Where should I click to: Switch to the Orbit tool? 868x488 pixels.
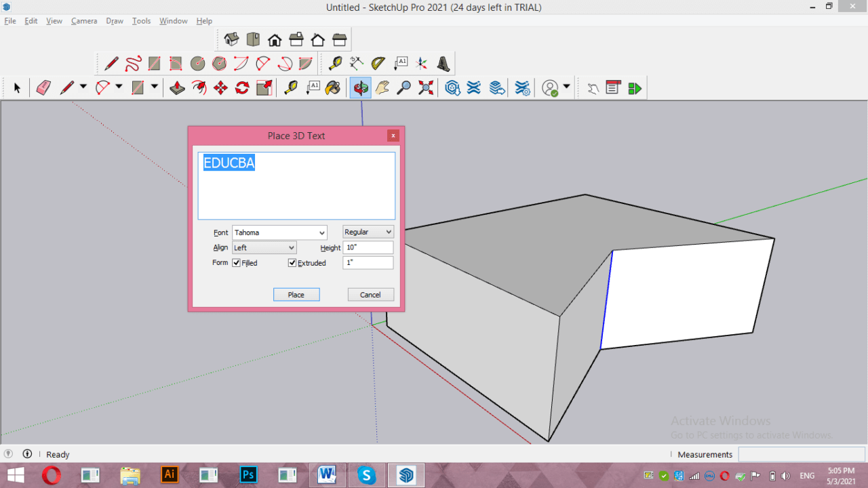pos(360,87)
